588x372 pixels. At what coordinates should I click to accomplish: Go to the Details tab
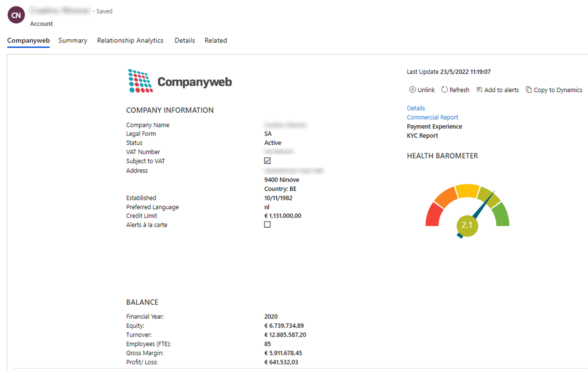click(185, 41)
